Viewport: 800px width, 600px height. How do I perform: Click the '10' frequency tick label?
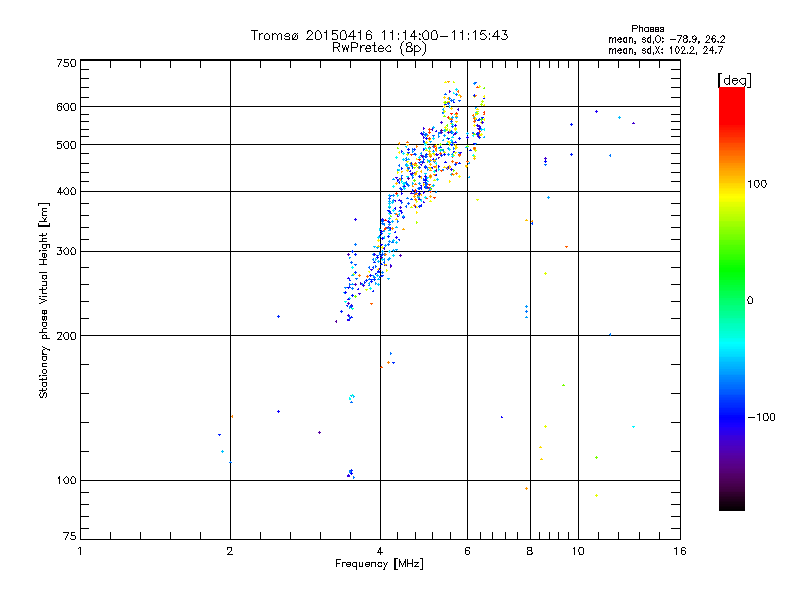pyautogui.click(x=578, y=551)
